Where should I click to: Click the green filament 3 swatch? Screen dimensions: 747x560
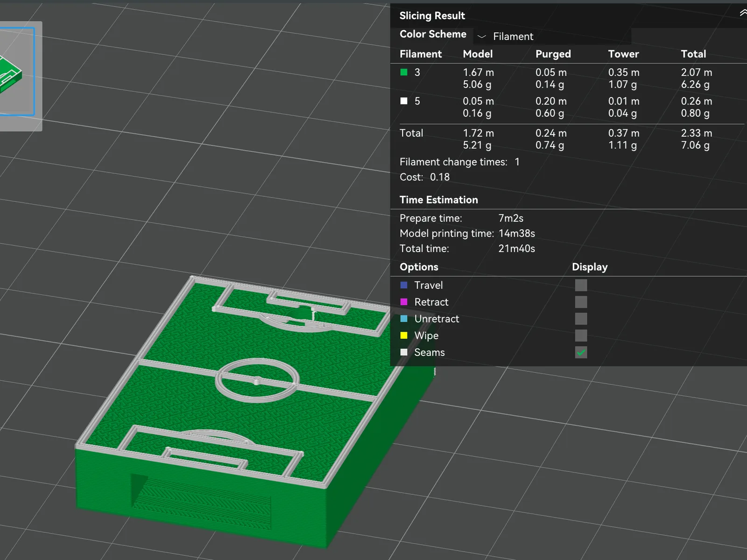(404, 72)
